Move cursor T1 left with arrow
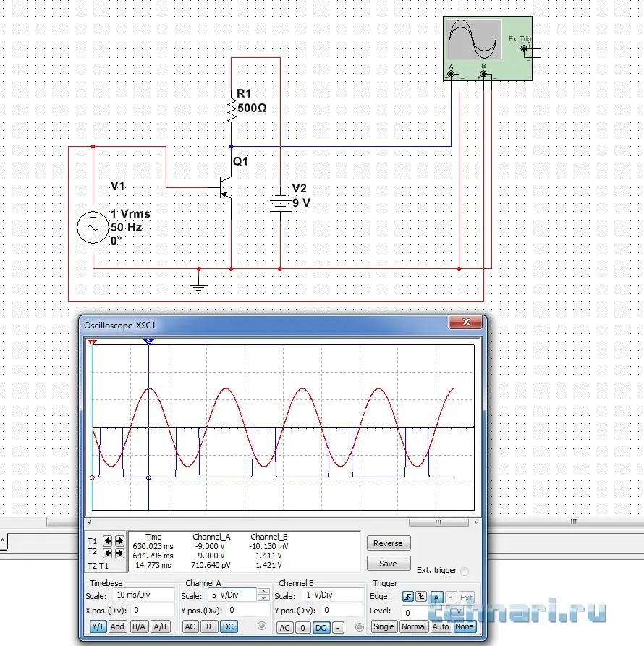Screen dimensions: 644x646 pyautogui.click(x=108, y=540)
